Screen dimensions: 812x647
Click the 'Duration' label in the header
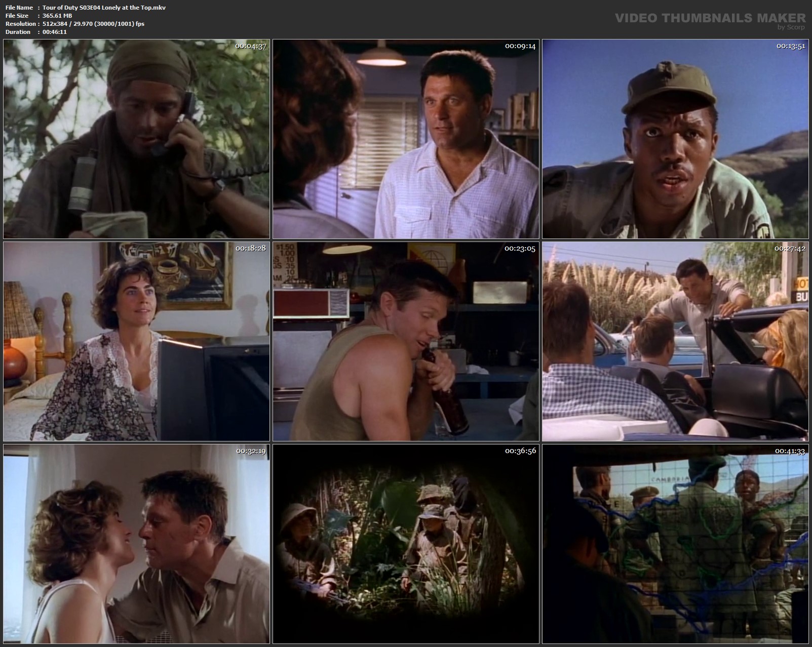tap(18, 32)
